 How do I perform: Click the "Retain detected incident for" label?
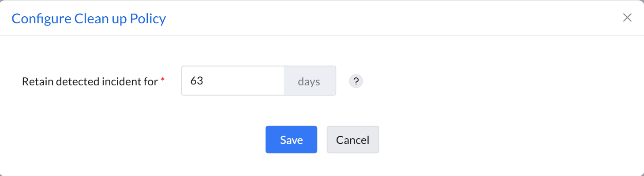click(x=90, y=81)
